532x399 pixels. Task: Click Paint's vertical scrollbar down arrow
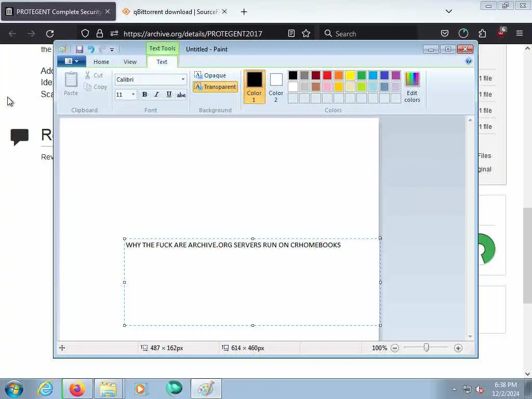point(470,336)
